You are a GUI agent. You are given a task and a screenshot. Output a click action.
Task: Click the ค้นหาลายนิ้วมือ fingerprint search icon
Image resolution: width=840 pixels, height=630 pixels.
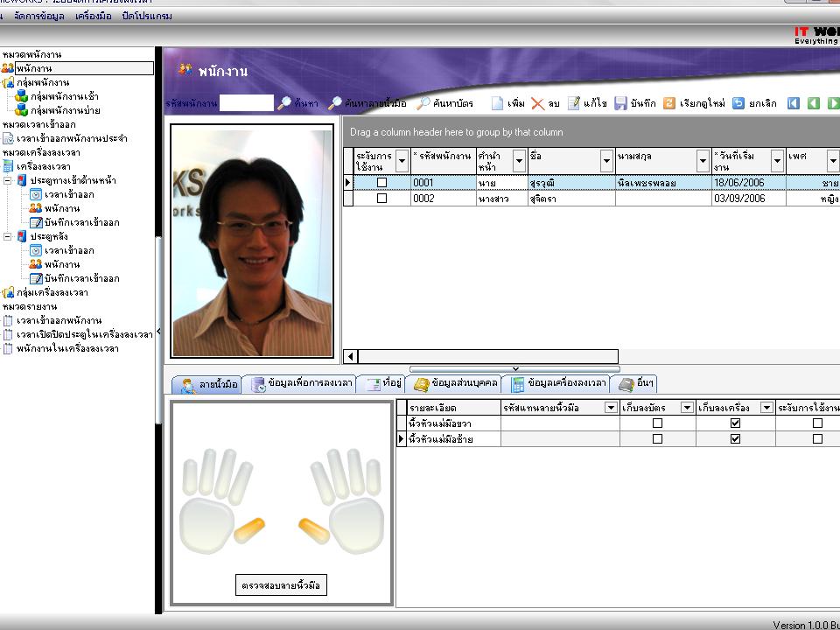tap(335, 103)
